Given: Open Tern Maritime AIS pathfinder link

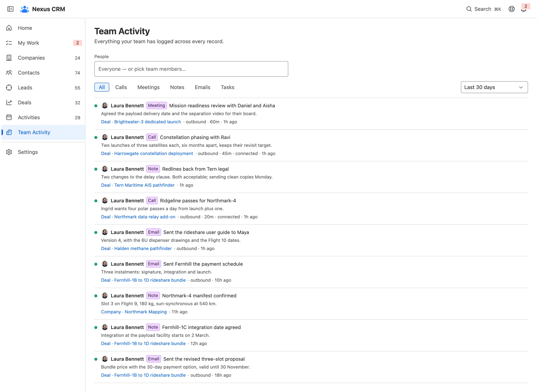Looking at the screenshot, I should click(x=138, y=185).
